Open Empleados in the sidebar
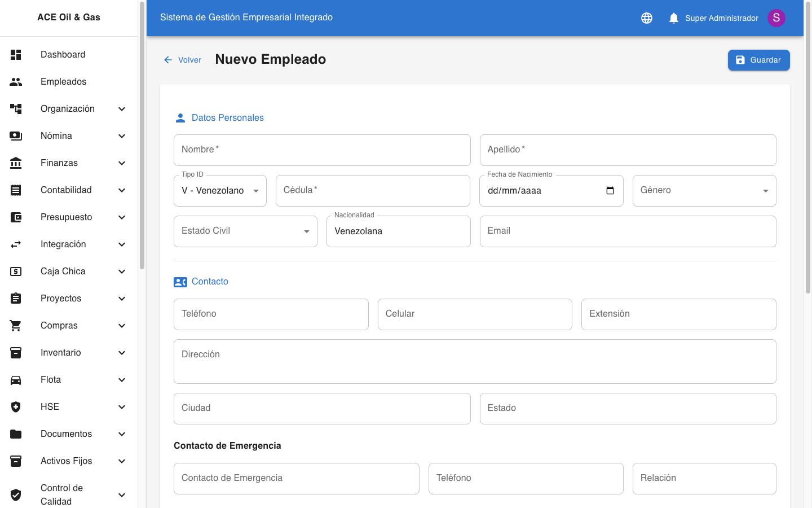The width and height of the screenshot is (812, 508). 63,82
